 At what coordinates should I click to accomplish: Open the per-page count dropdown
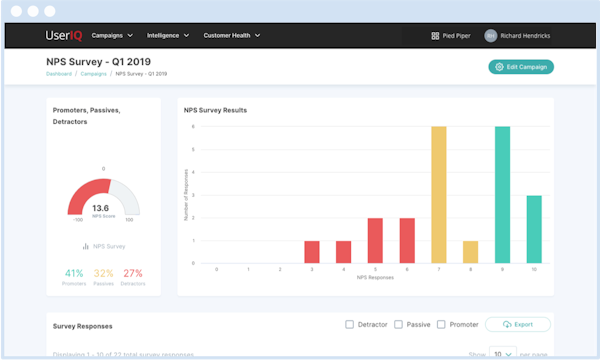pyautogui.click(x=503, y=353)
